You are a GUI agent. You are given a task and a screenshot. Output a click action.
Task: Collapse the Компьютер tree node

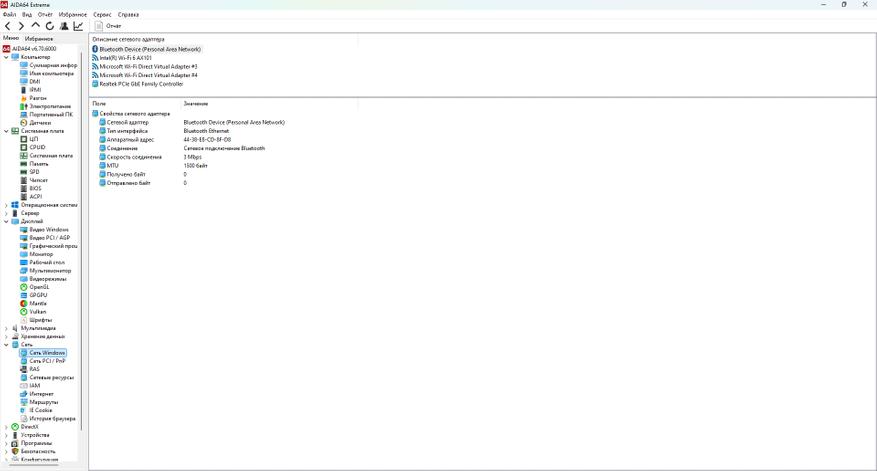click(x=6, y=57)
